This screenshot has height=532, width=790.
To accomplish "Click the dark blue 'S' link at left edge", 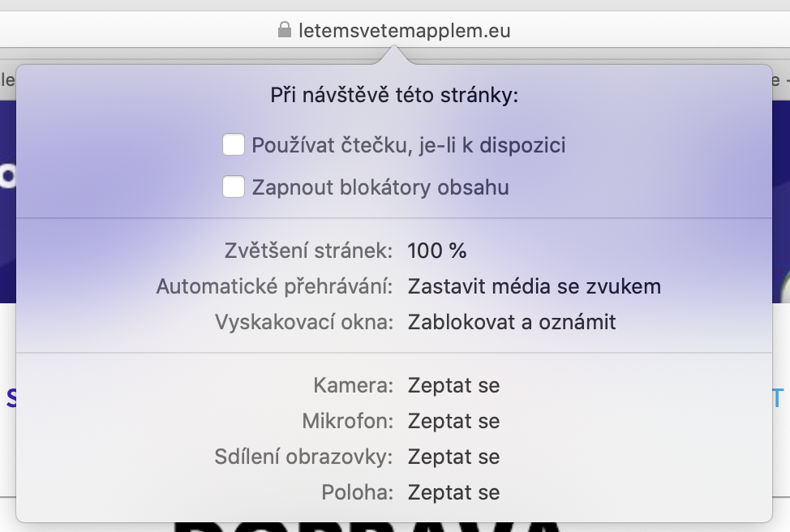I will [x=10, y=398].
